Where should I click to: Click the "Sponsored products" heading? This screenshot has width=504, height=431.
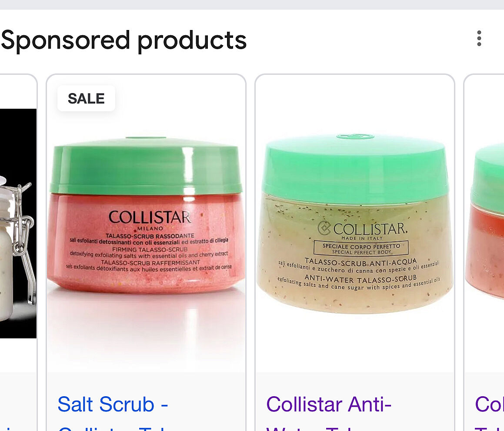pyautogui.click(x=124, y=40)
